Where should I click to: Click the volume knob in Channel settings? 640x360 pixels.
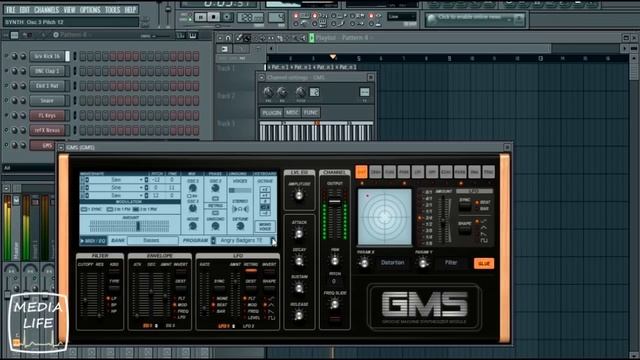[x=282, y=92]
